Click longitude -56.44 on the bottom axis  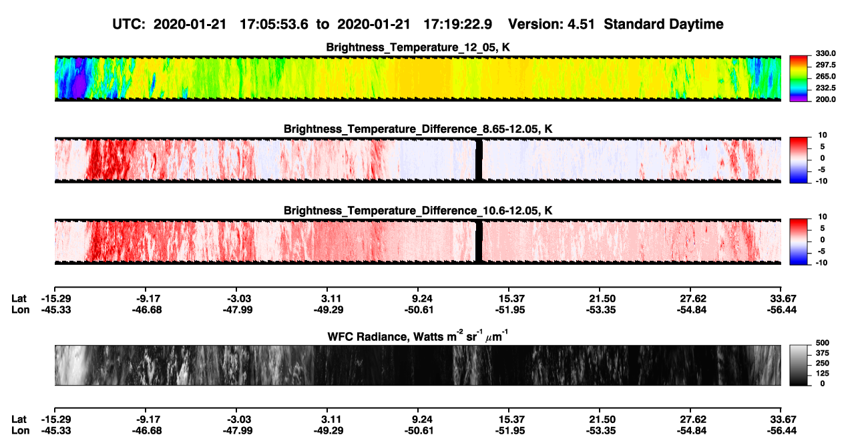tap(781, 430)
